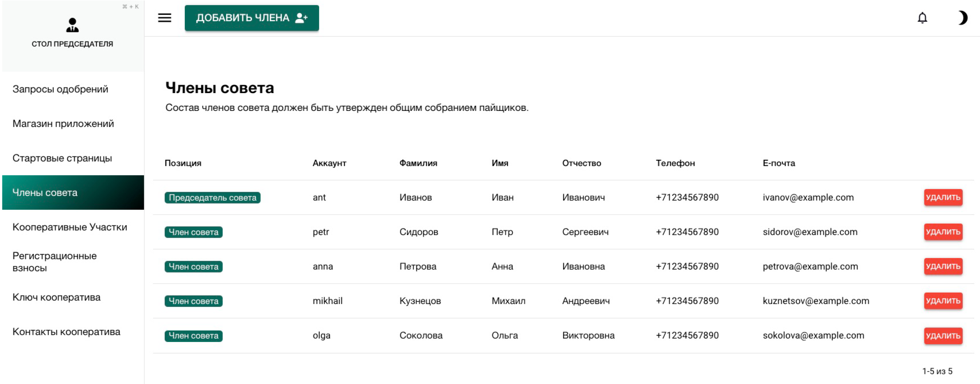
Task: Open Кооперативные Участки section
Action: 70,227
